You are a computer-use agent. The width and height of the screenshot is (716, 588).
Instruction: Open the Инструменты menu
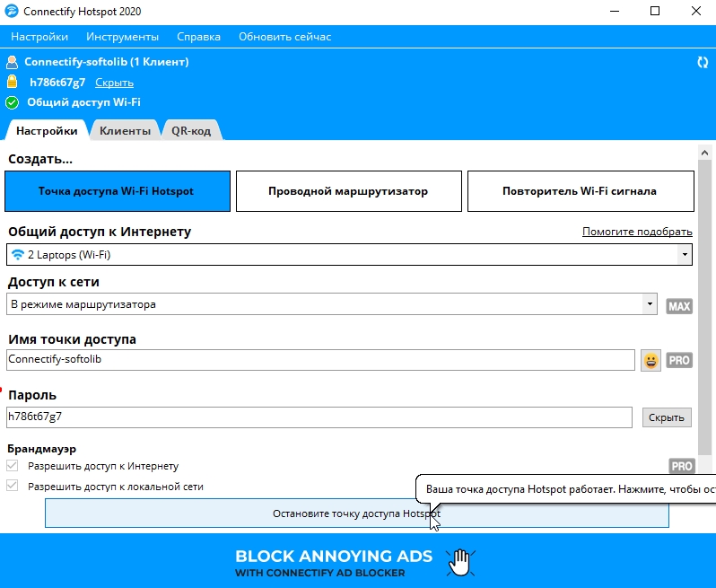point(122,37)
